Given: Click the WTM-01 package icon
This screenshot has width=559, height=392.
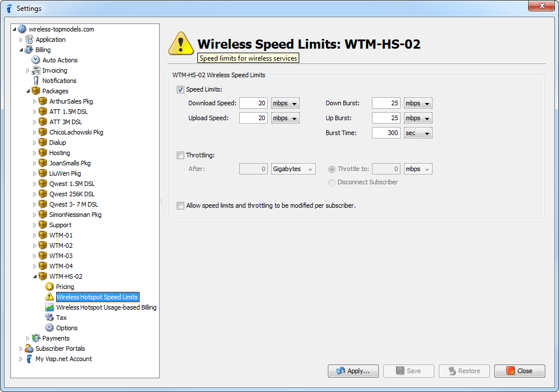Looking at the screenshot, I should click(43, 235).
